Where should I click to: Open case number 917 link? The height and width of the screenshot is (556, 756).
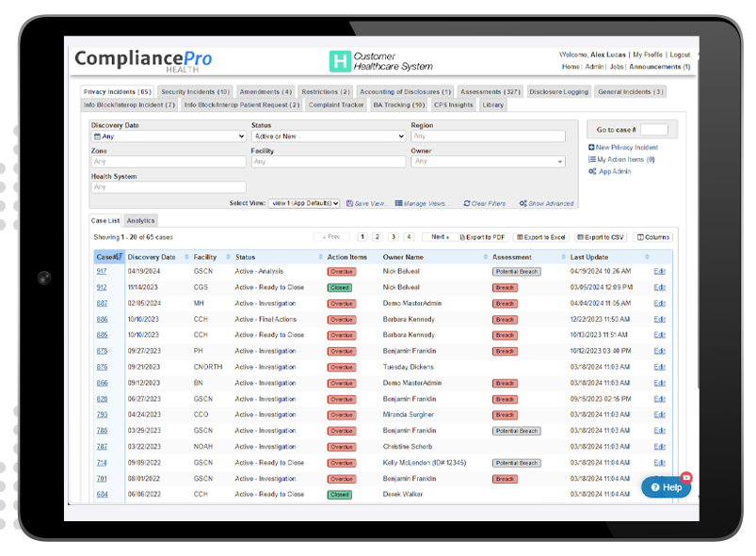coord(102,272)
